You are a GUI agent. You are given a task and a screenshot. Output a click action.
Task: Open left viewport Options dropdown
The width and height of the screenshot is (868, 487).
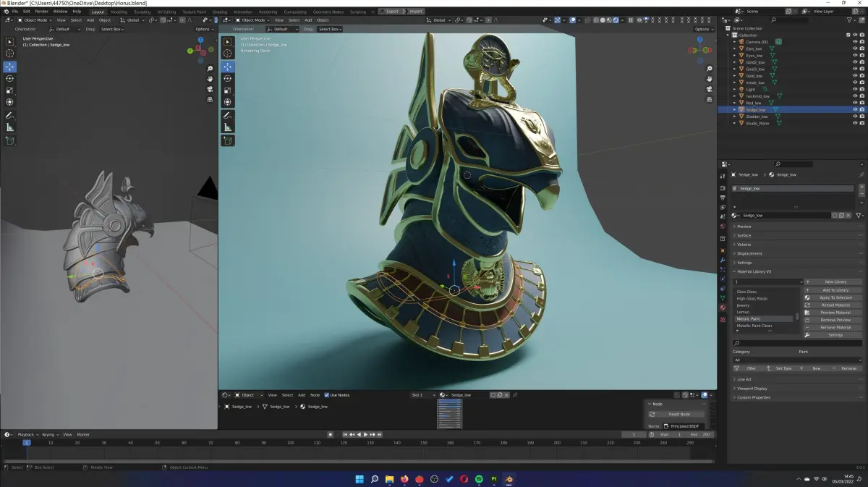[204, 29]
